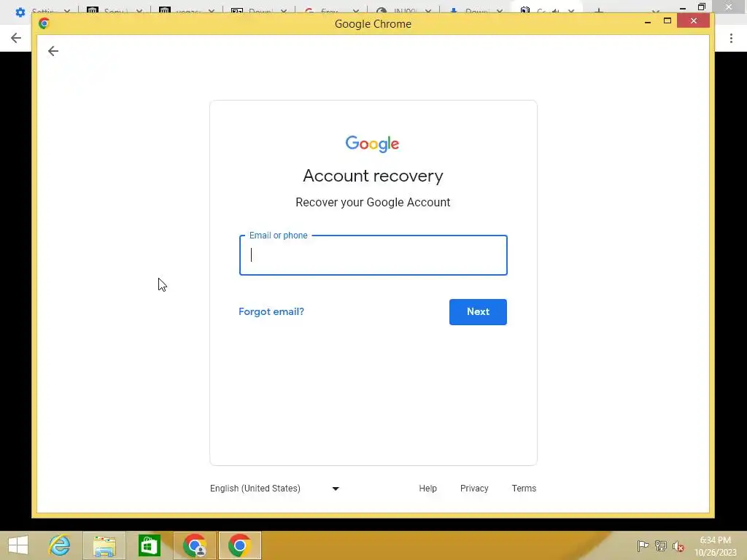The image size is (747, 560).
Task: Minimize the Google Chrome recovery popup window
Action: 648,21
